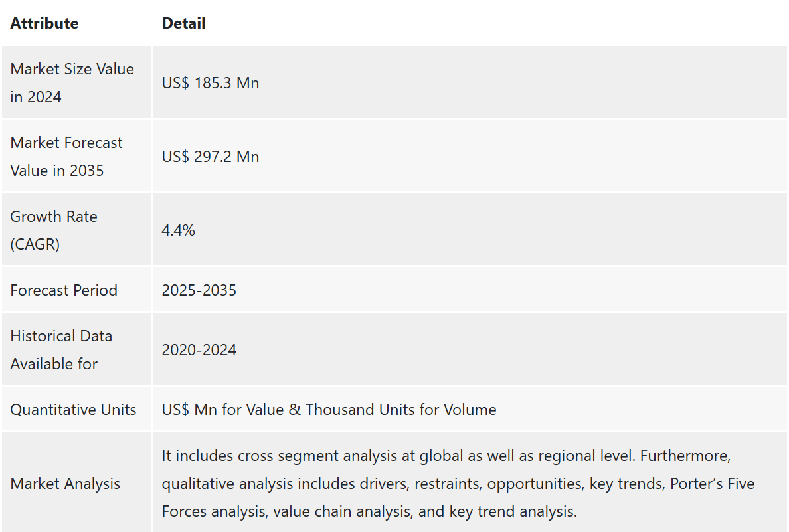Select the Forecast Period label
Viewport: 789px width, 532px height.
point(64,290)
